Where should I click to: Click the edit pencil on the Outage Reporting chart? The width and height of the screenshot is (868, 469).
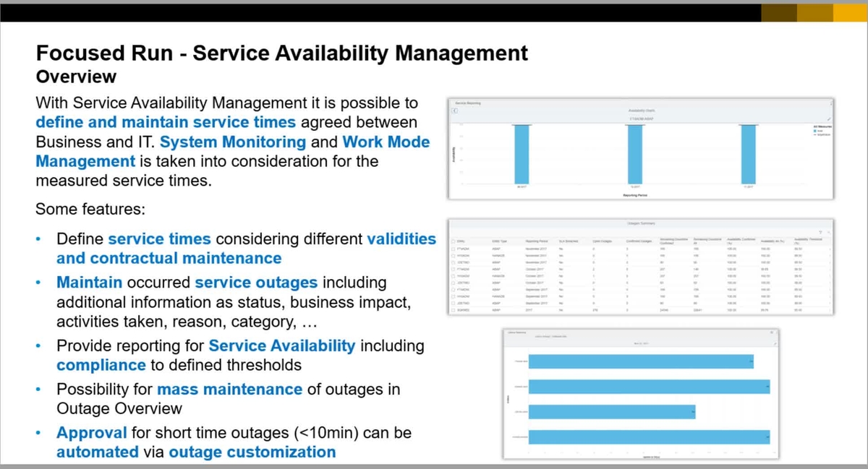point(776,342)
